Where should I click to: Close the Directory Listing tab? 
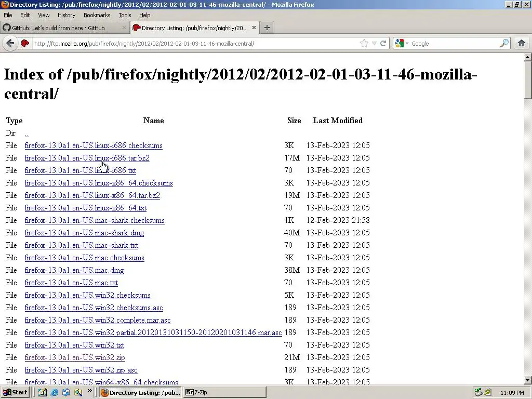(254, 28)
